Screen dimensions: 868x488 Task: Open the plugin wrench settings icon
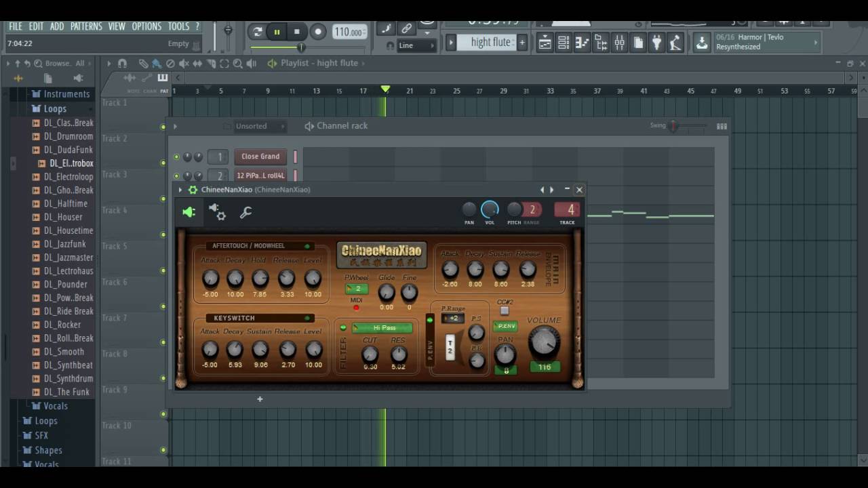245,212
